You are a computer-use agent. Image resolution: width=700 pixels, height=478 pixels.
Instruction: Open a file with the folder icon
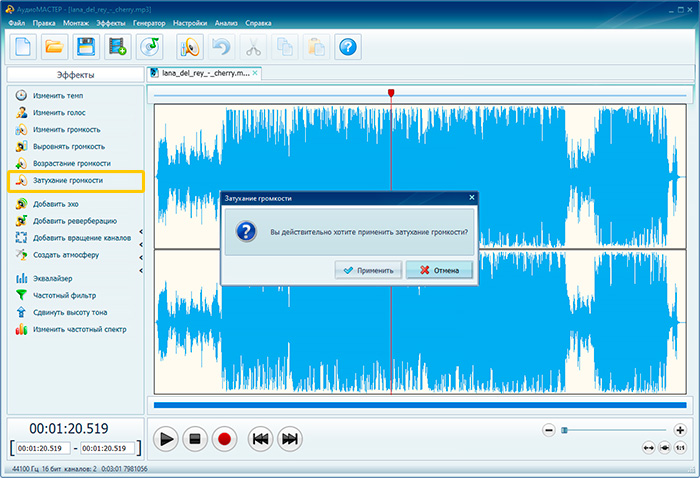tap(54, 45)
